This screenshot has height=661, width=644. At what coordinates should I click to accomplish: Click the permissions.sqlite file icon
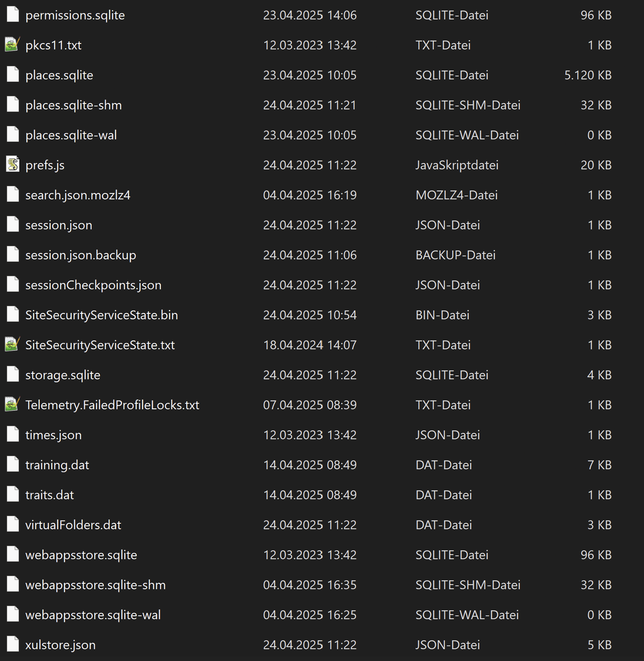coord(12,15)
